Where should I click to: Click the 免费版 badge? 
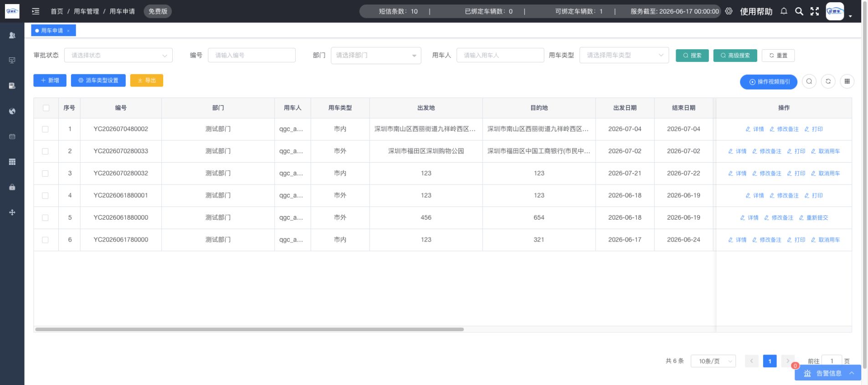click(x=158, y=11)
